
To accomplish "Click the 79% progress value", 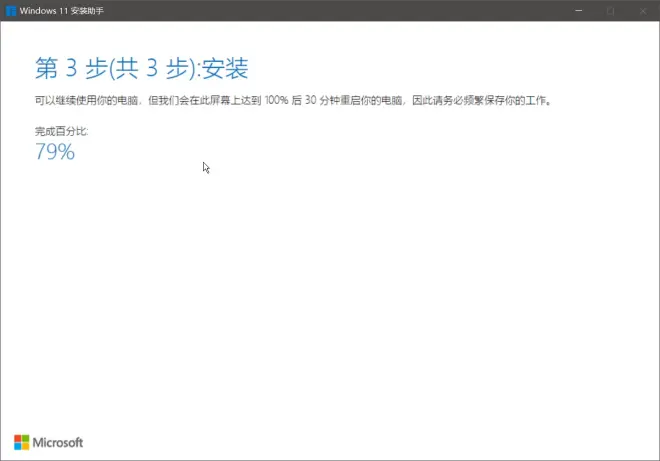I will coord(55,152).
